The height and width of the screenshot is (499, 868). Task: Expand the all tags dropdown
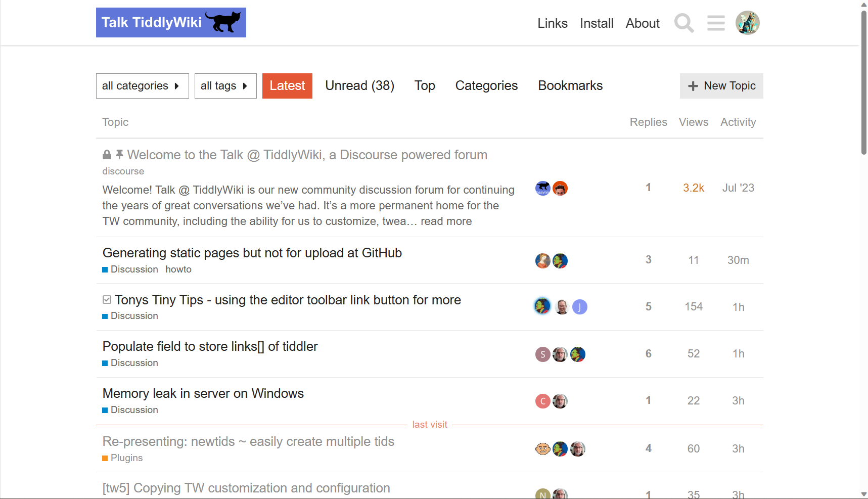(225, 86)
